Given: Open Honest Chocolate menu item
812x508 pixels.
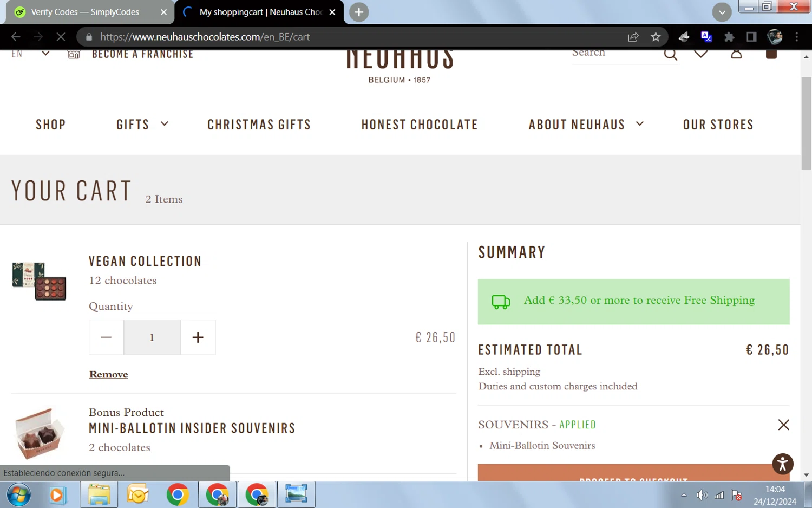Looking at the screenshot, I should coord(420,125).
